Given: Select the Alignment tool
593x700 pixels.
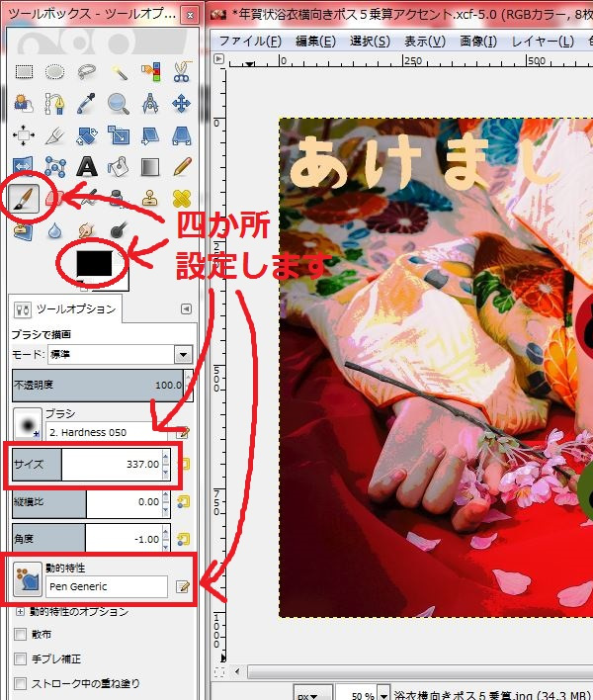Looking at the screenshot, I should click(x=24, y=135).
